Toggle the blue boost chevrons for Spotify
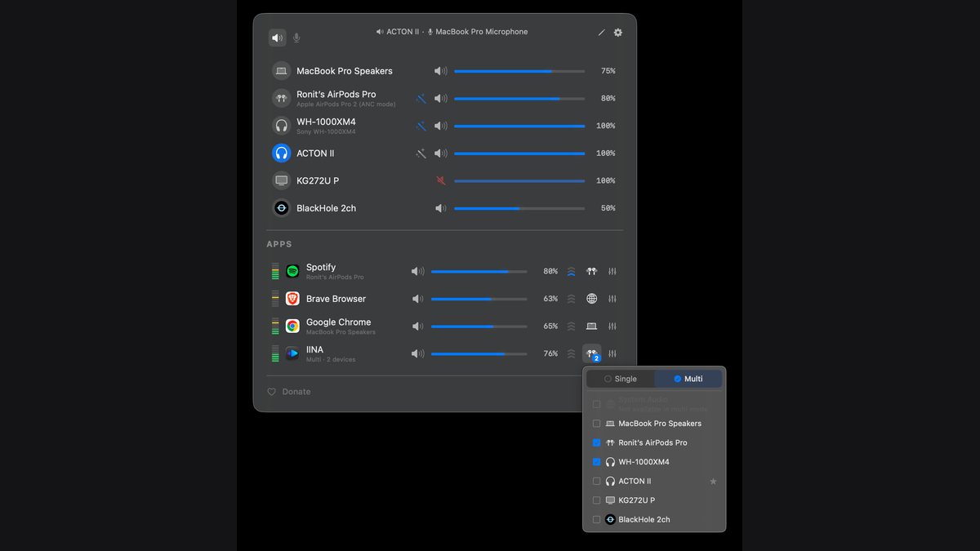The height and width of the screenshot is (551, 980). [x=572, y=271]
